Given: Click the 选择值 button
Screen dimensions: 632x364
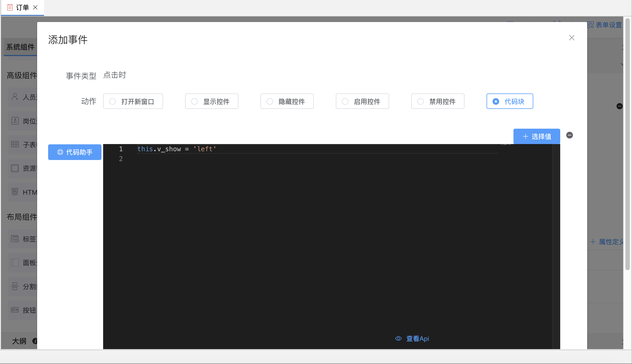Looking at the screenshot, I should pos(537,136).
